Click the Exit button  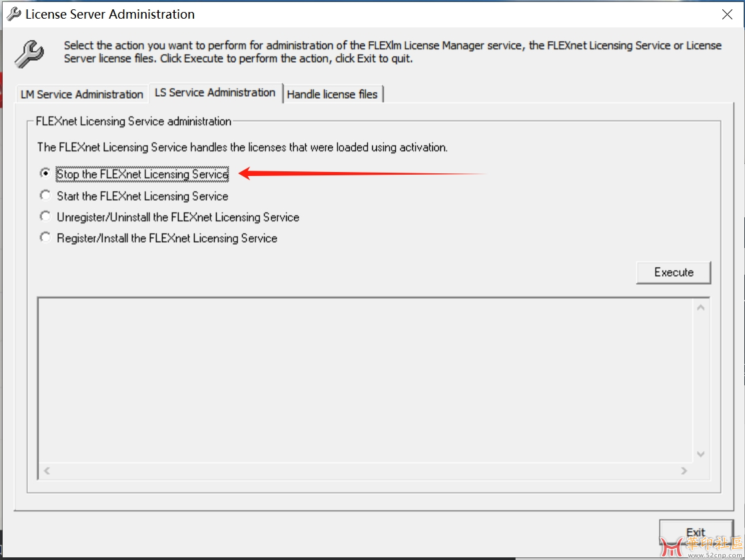[x=696, y=532]
